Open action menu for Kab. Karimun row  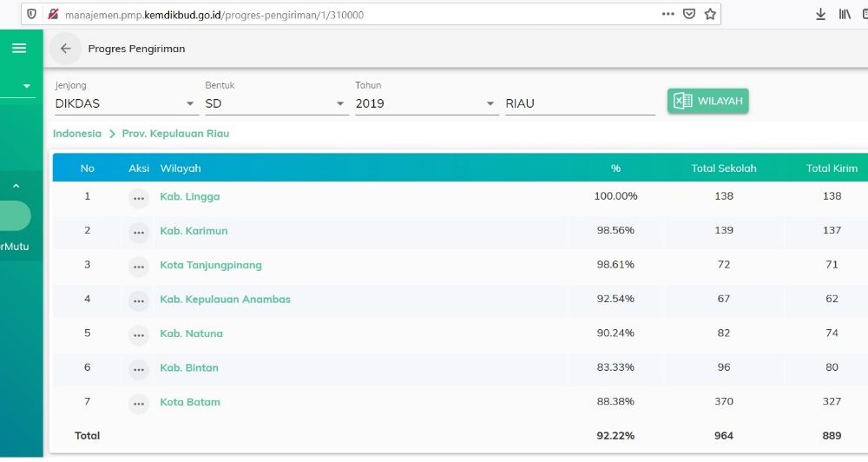point(138,232)
